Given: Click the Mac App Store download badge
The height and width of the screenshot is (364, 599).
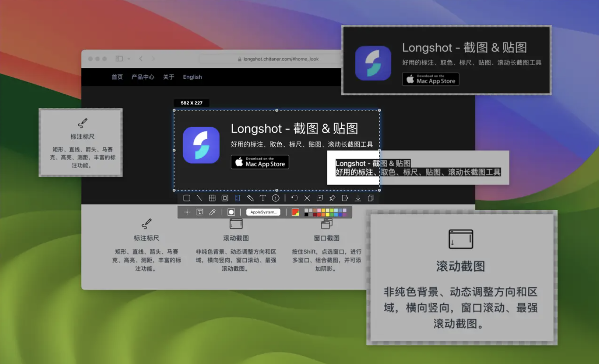Looking at the screenshot, I should [259, 162].
